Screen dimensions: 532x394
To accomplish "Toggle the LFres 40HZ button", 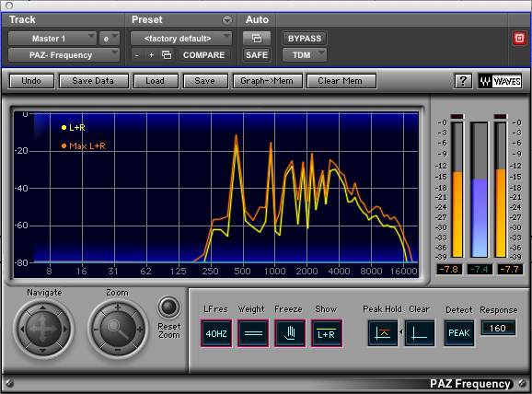I will (216, 333).
